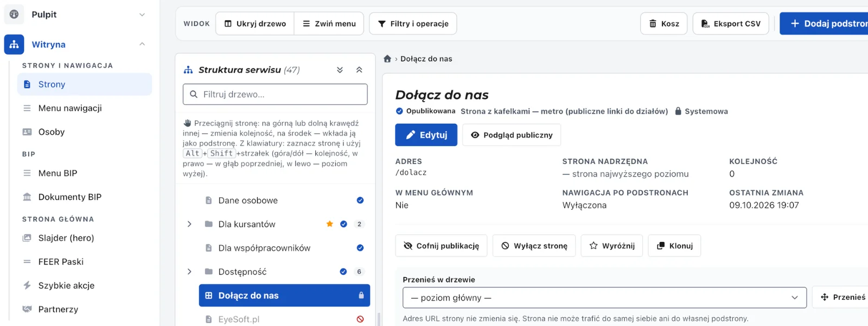Click Dla współpracowników published check icon
The width and height of the screenshot is (868, 326).
(x=360, y=248)
